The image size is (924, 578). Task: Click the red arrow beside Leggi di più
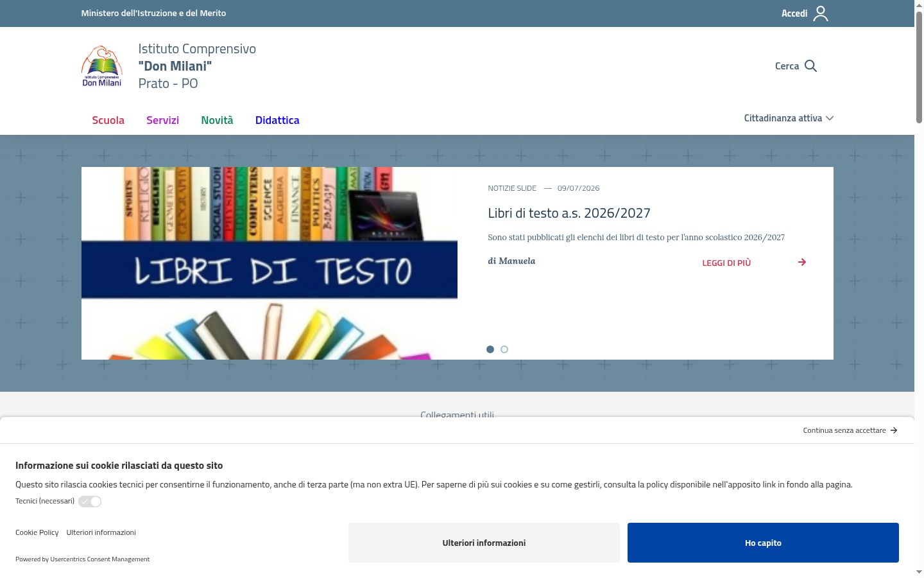[802, 262]
